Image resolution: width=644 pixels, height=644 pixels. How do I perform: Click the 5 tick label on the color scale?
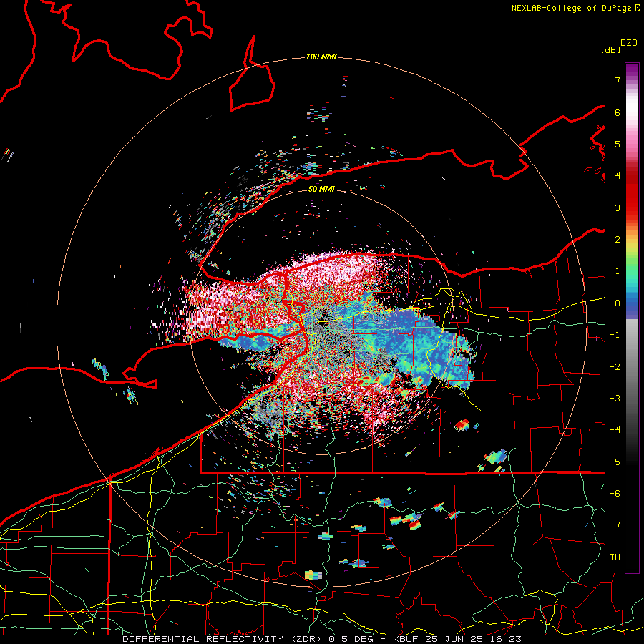coord(618,144)
